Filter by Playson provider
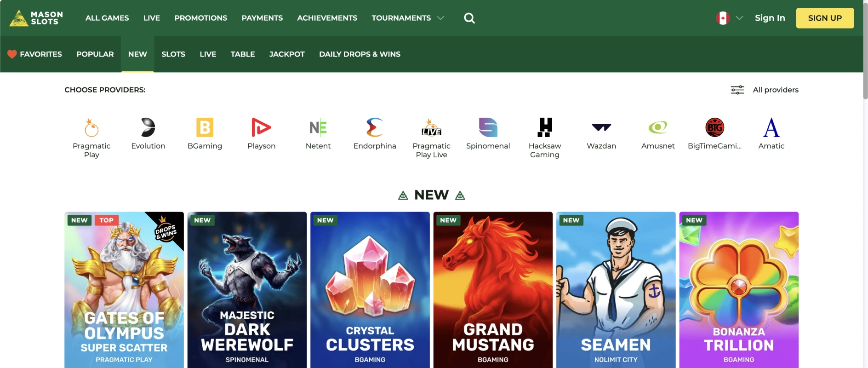 coord(261,134)
